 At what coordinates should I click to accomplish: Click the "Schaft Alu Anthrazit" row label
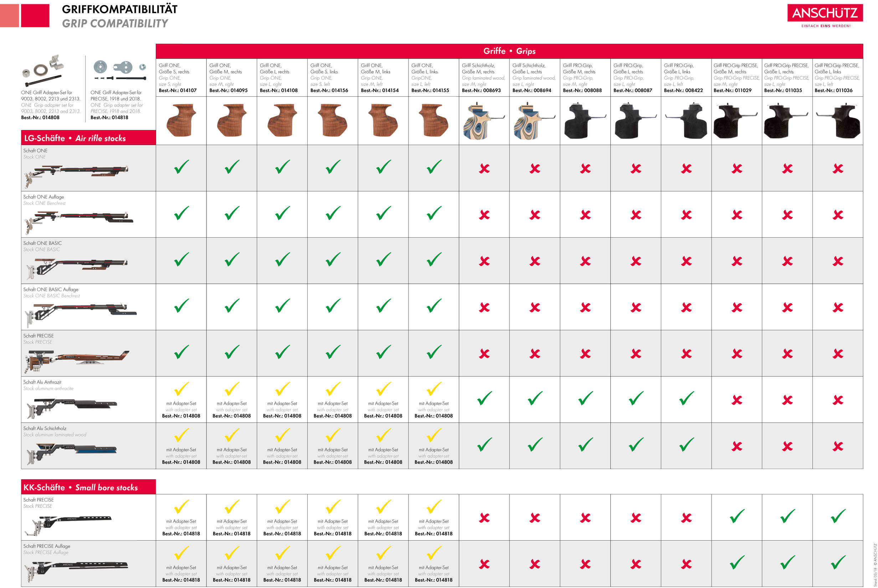click(x=42, y=382)
